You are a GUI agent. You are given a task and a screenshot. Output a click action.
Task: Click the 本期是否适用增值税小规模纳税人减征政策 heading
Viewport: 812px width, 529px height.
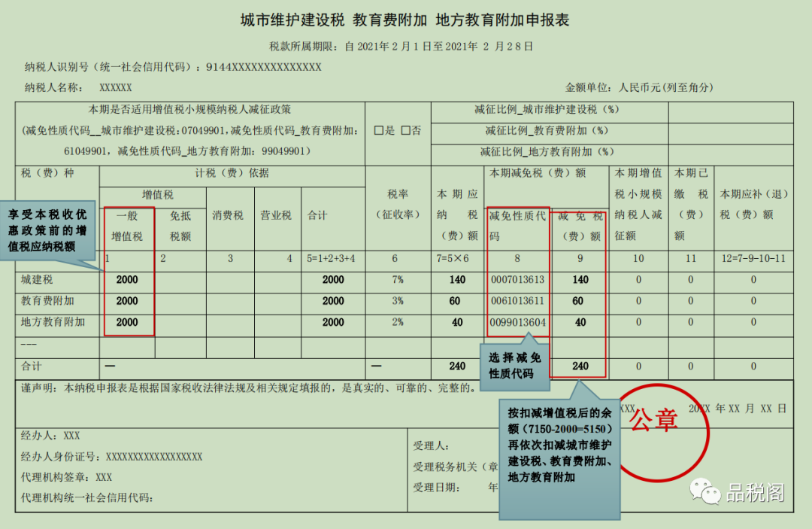pyautogui.click(x=190, y=110)
